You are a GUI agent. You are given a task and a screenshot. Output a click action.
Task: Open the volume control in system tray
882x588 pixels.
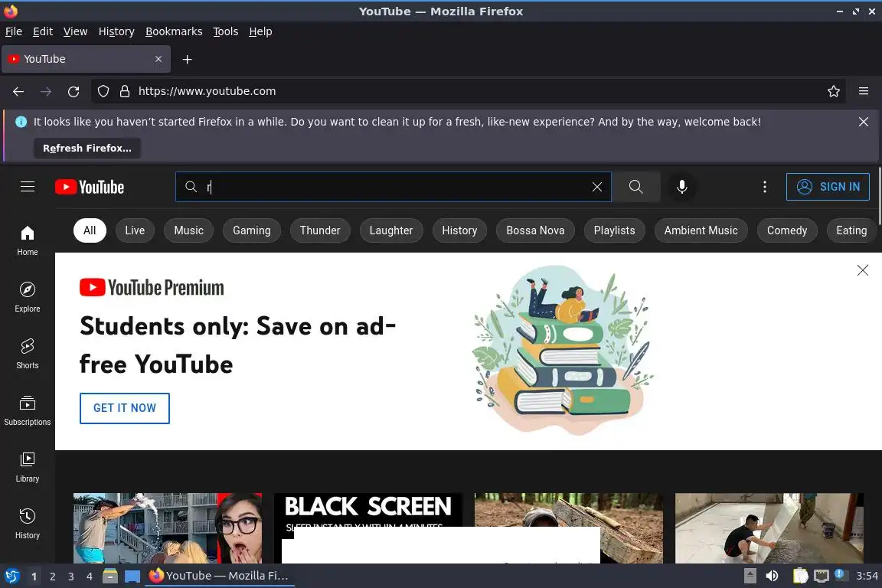[772, 576]
